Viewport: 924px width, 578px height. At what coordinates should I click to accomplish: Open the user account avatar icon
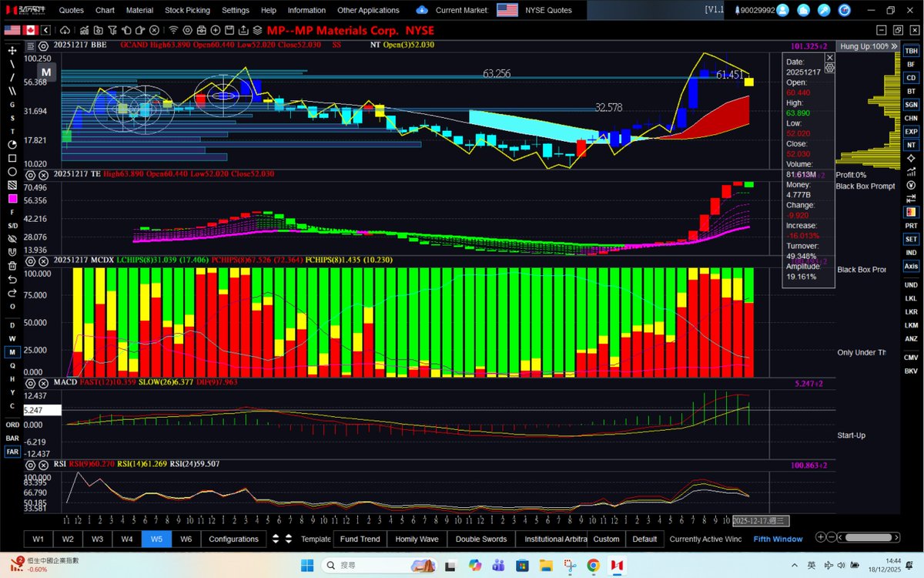point(783,10)
